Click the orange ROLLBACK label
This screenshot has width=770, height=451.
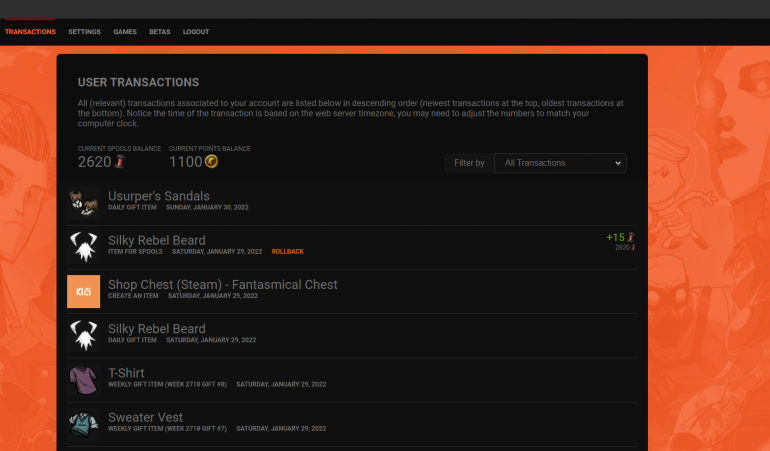pos(288,252)
